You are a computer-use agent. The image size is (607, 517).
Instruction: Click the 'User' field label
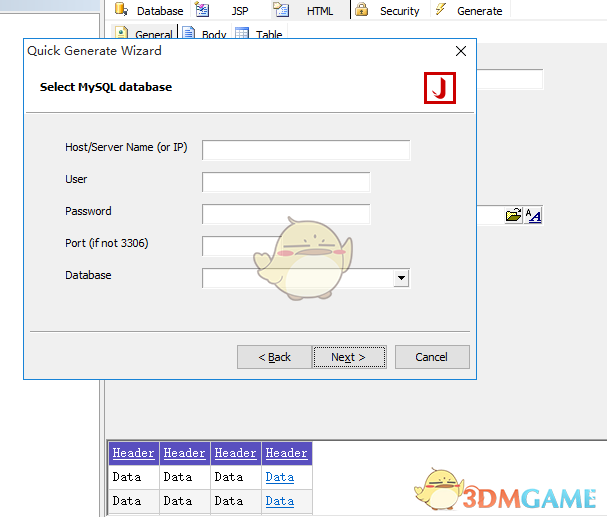coord(76,179)
